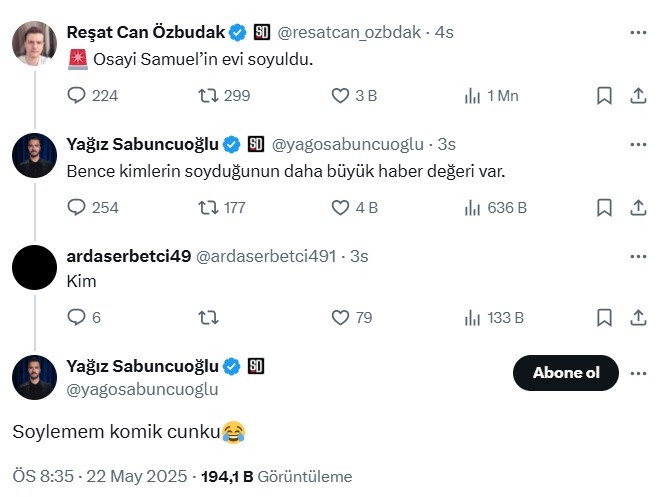
Task: Reply to ardaserbetci49's Kim tweet
Action: (78, 318)
